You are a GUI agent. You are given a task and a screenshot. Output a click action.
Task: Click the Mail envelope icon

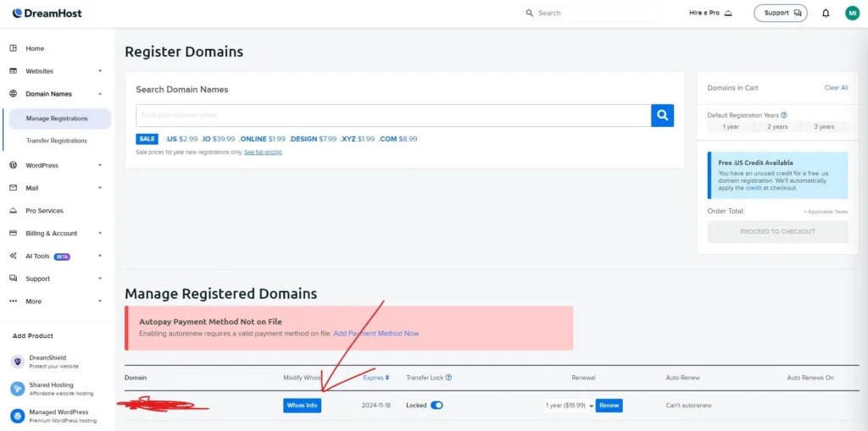click(14, 188)
